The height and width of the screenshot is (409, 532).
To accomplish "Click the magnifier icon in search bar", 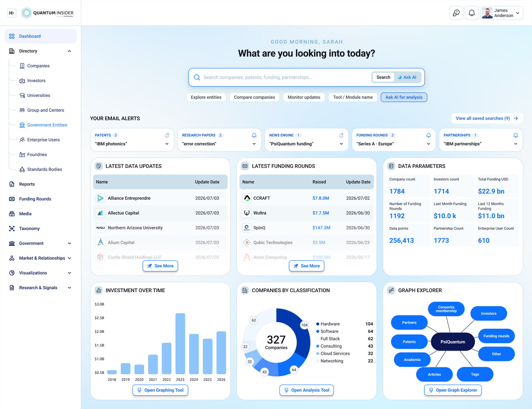I will click(197, 77).
